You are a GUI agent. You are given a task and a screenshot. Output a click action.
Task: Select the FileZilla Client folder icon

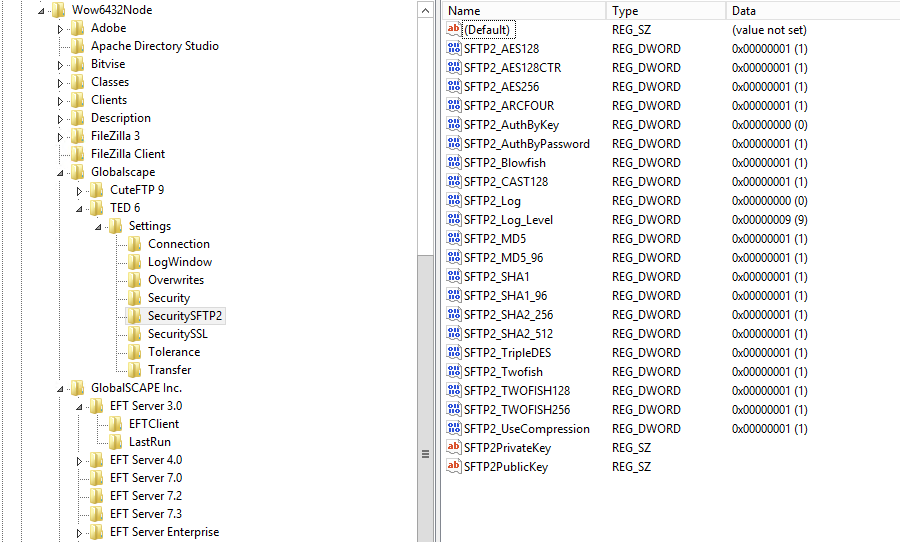(x=77, y=154)
